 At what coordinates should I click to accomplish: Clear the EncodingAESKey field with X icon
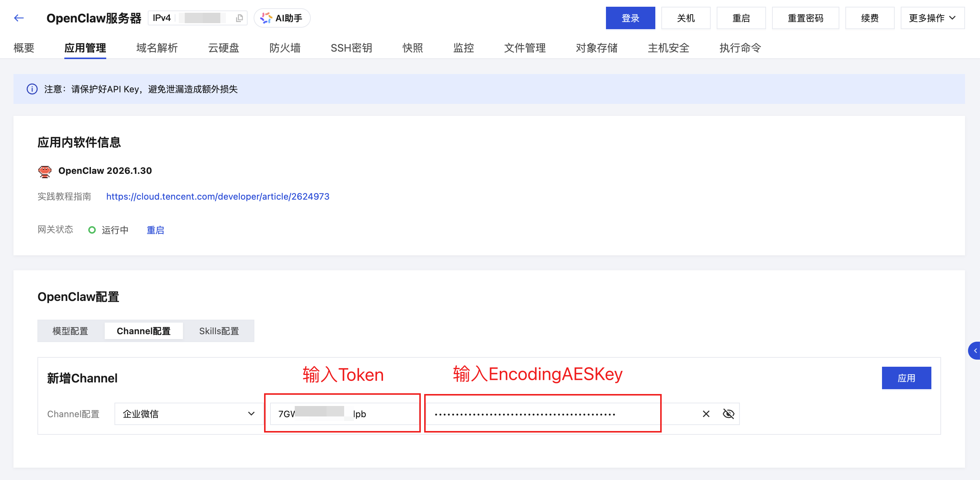(706, 414)
